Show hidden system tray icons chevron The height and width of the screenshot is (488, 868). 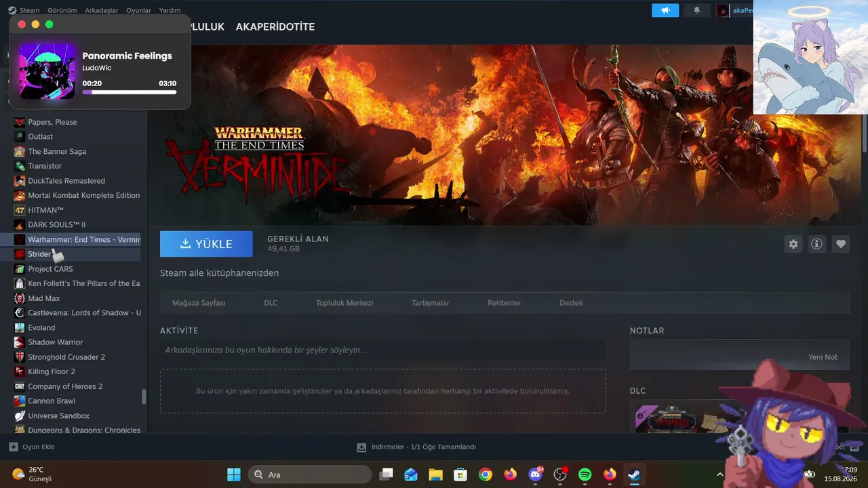[719, 474]
